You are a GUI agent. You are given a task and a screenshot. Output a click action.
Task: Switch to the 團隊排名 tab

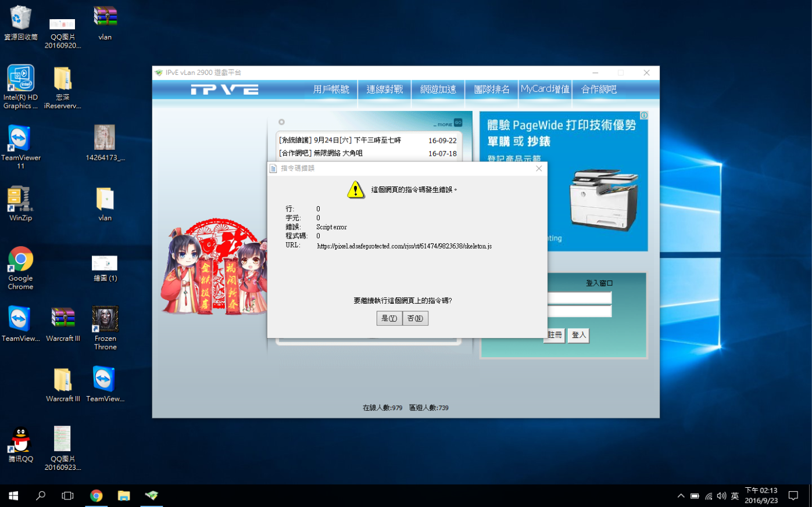[492, 89]
